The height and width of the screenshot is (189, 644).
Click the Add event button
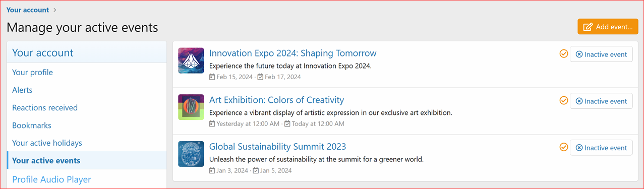coord(608,27)
